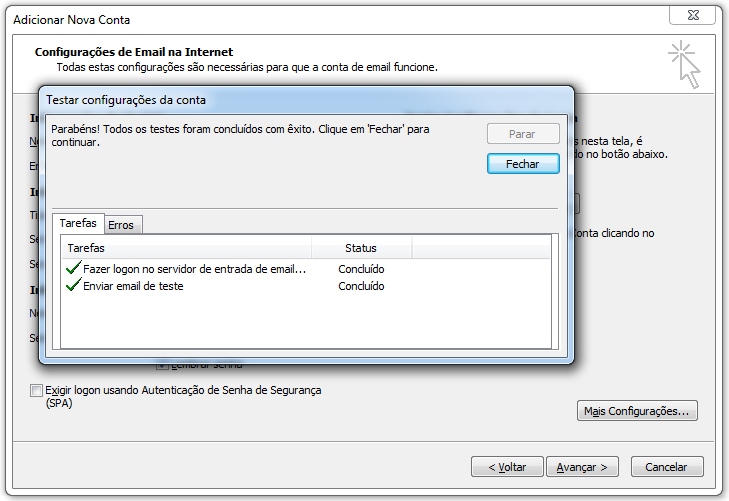The height and width of the screenshot is (501, 729).
Task: Toggle 'Exigir logon usando Autenticação de Senha' checkbox
Action: click(x=36, y=390)
